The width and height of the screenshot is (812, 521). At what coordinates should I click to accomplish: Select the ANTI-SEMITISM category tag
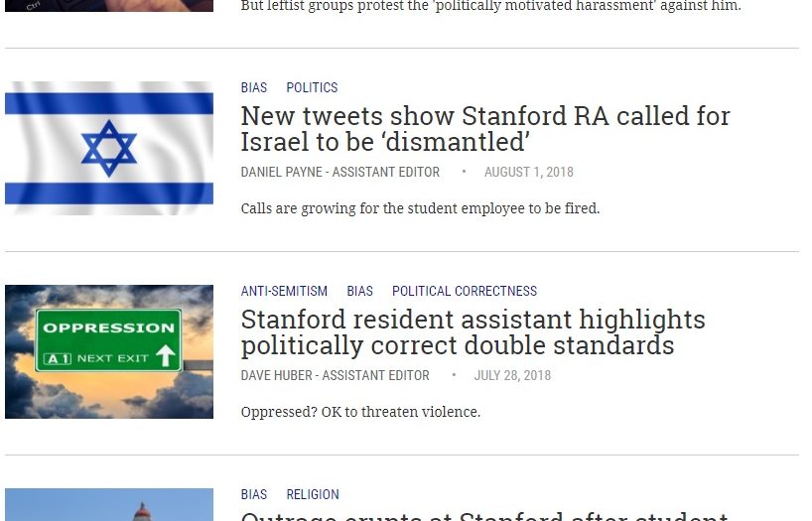[284, 291]
